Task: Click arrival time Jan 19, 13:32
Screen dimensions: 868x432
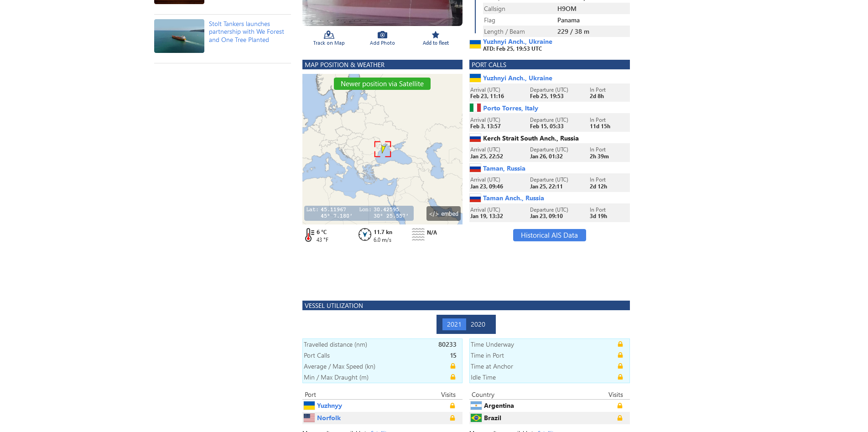Action: [x=486, y=216]
